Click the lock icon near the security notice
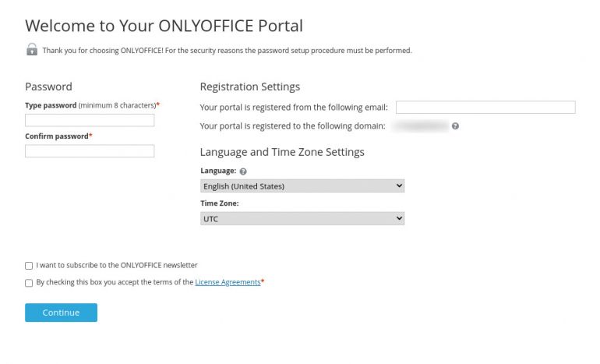This screenshot has width=600, height=364. pyautogui.click(x=32, y=50)
